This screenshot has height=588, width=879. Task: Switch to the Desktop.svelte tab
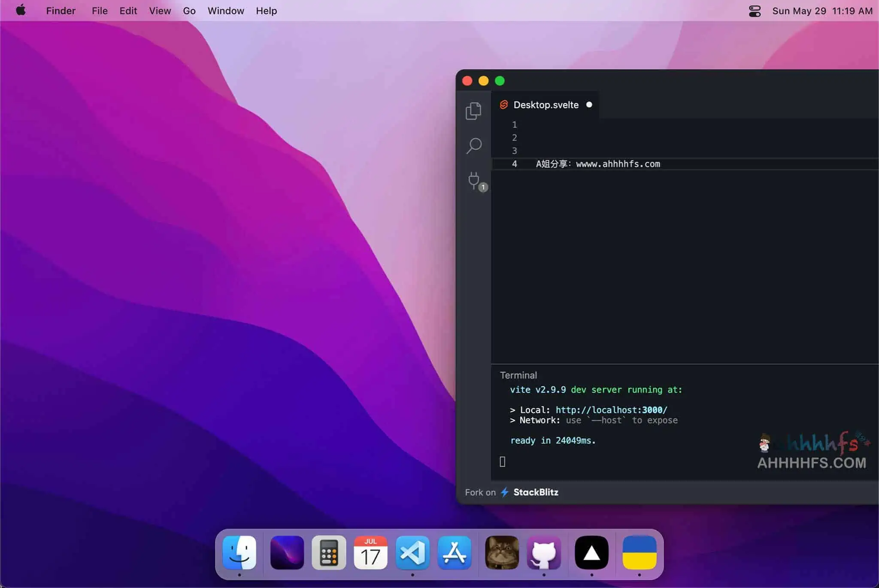coord(545,105)
